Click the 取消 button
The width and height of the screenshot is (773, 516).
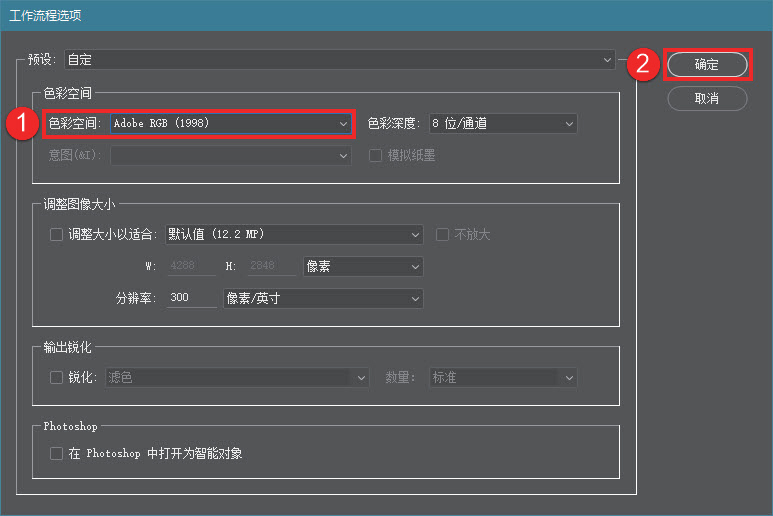[x=707, y=99]
